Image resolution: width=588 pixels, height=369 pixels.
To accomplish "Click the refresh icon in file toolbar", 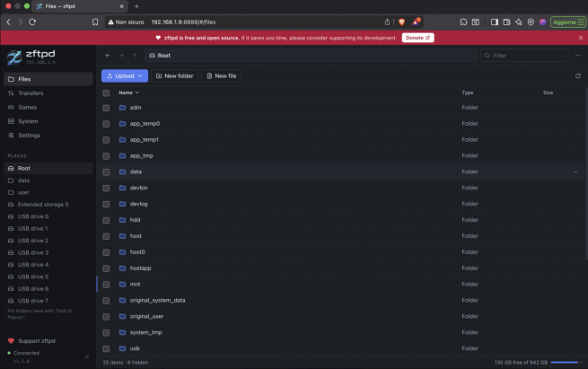I will tap(578, 75).
